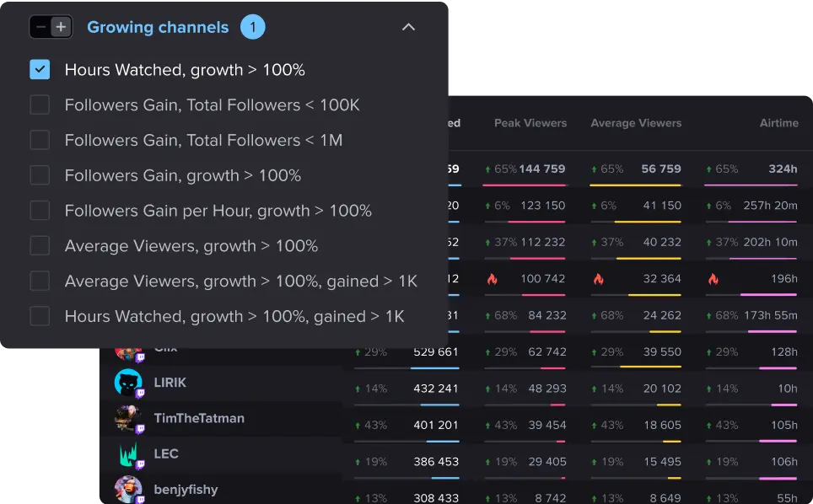This screenshot has width=813, height=504.
Task: Click the Twitch badge next to LIRIK
Action: pos(141,393)
